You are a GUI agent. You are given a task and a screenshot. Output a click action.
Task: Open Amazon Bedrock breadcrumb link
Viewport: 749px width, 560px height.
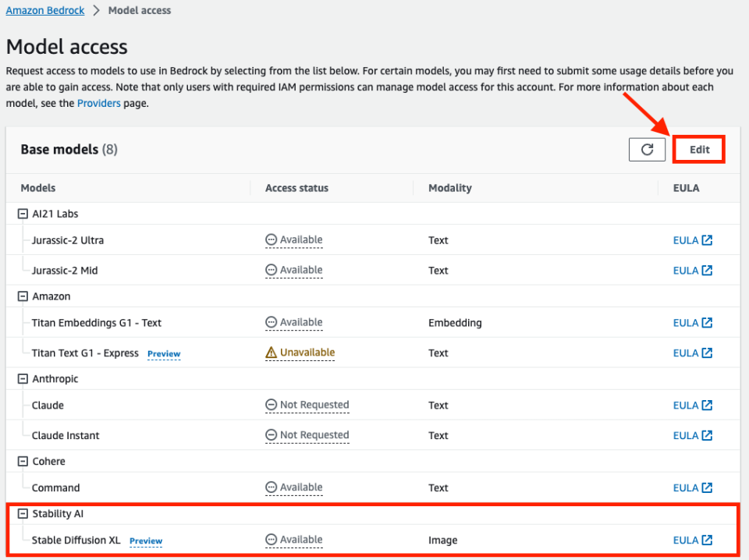click(45, 11)
